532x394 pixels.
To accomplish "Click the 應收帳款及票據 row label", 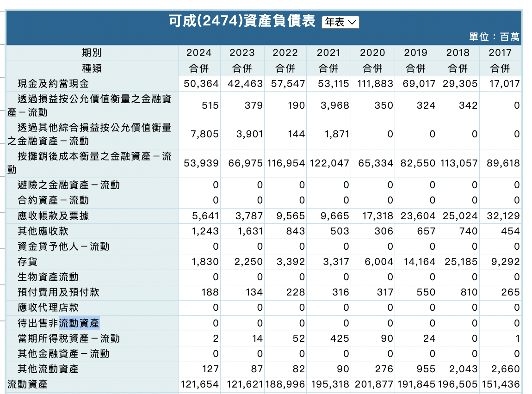I will (53, 216).
